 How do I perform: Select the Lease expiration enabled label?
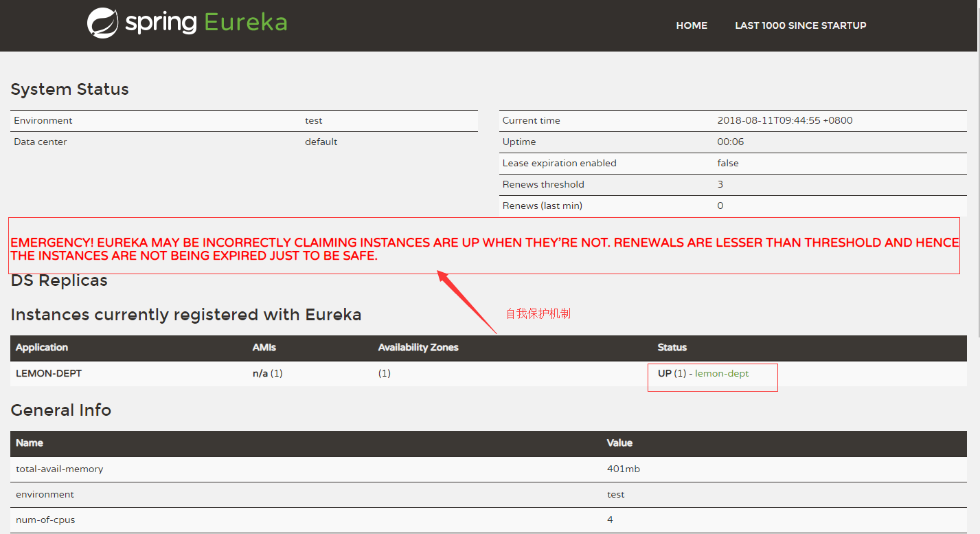tap(560, 163)
